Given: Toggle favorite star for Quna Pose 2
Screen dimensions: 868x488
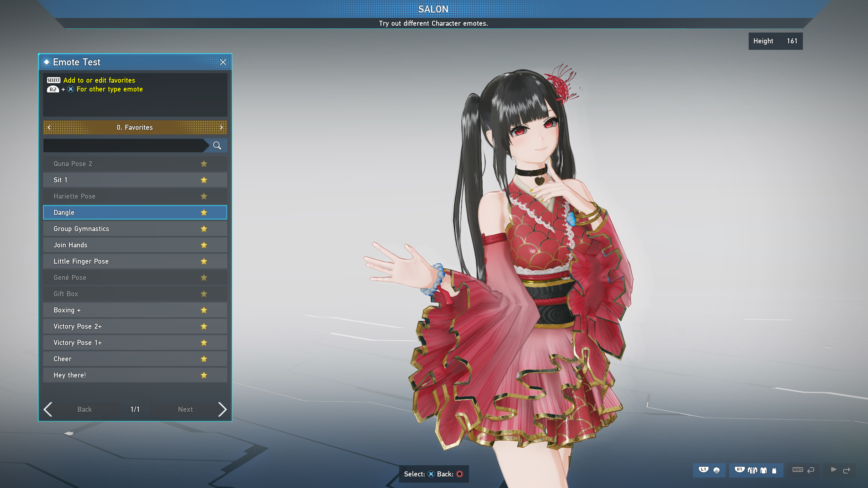Looking at the screenshot, I should 204,164.
